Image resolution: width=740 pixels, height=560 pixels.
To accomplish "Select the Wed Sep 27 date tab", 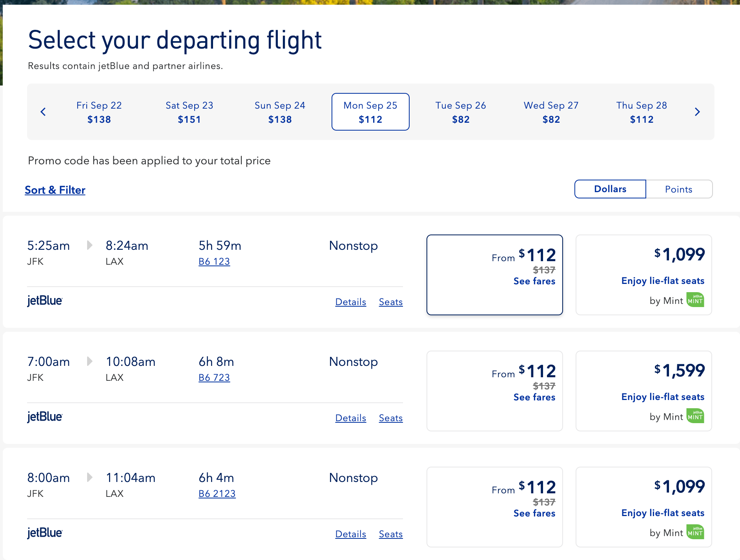I will 551,112.
